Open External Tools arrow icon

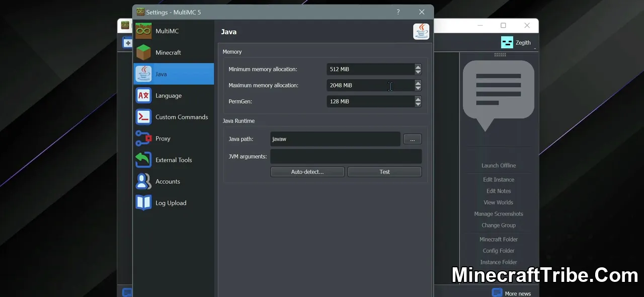144,160
